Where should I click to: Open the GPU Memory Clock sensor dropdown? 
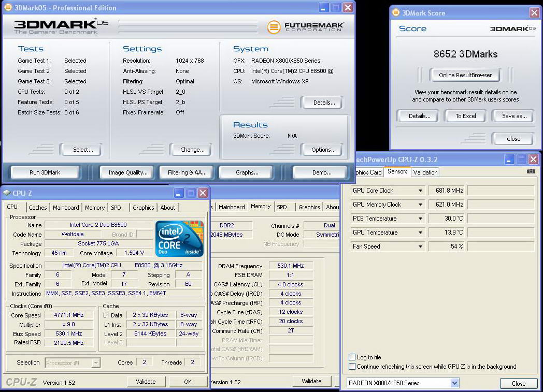point(420,205)
